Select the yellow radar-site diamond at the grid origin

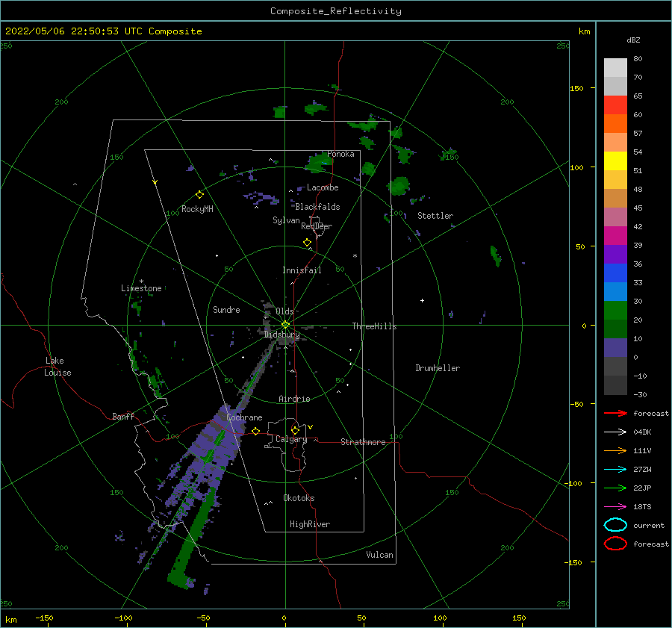(285, 325)
